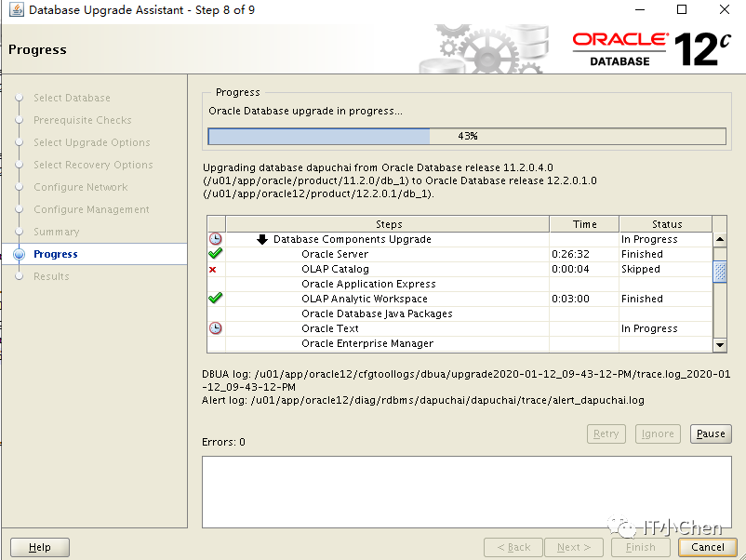Click the Next button
Screen dimensions: 746x560
574,547
